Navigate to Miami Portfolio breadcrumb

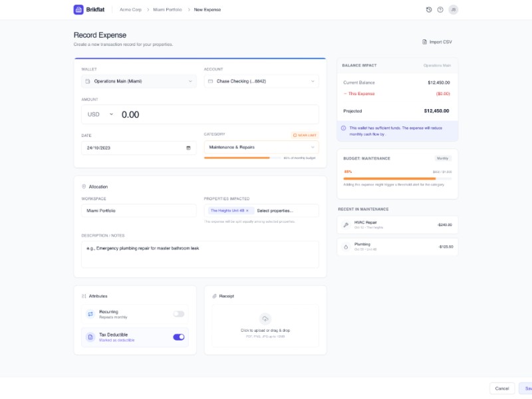(x=168, y=10)
